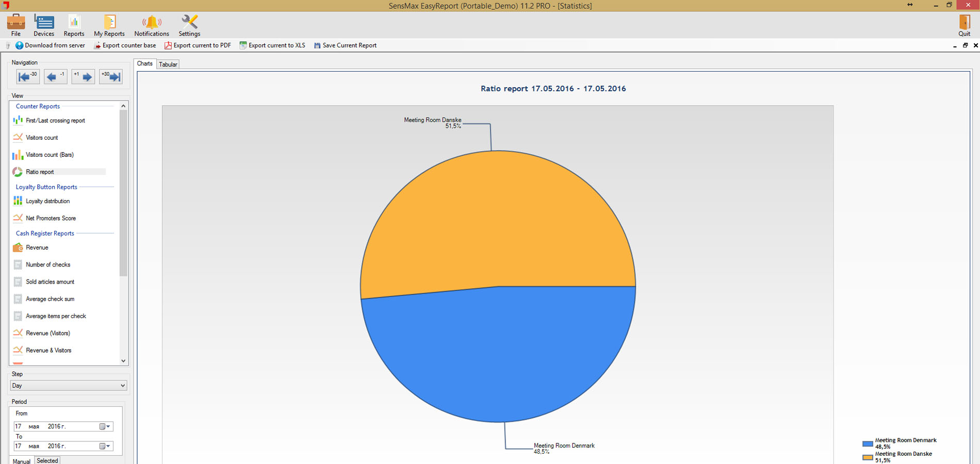980x464 pixels.
Task: Download data from server
Action: [x=50, y=45]
